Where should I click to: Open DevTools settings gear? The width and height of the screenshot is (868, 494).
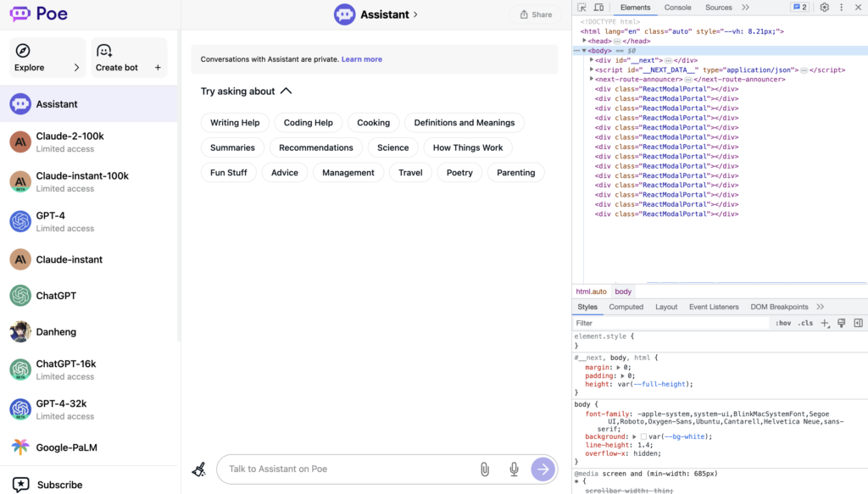coord(824,8)
